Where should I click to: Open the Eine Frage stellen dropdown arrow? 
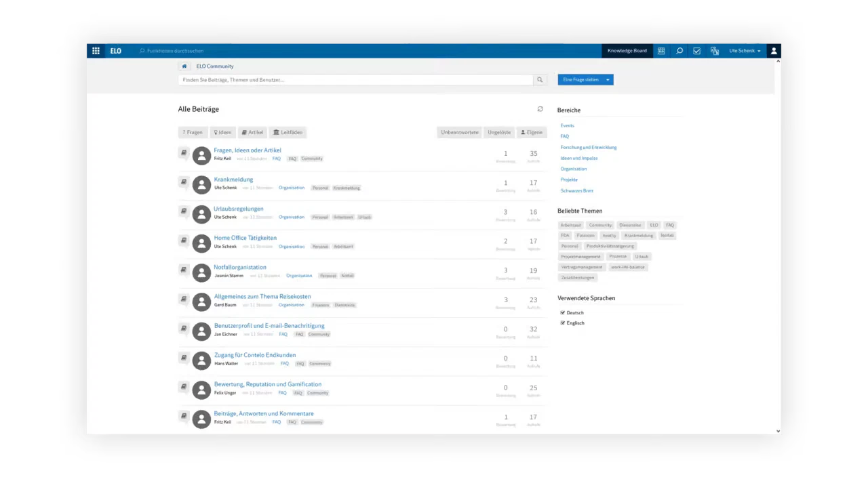point(607,79)
